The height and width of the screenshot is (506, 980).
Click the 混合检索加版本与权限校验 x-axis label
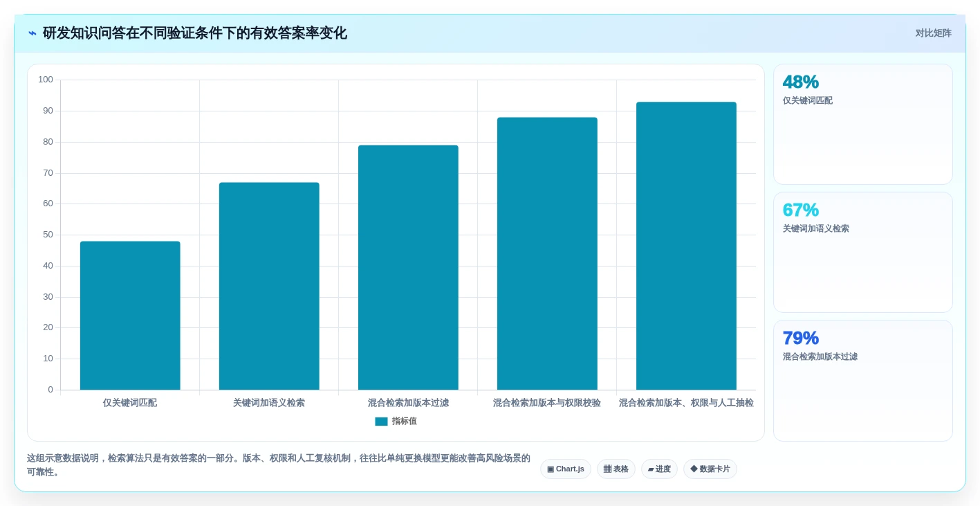pyautogui.click(x=547, y=403)
